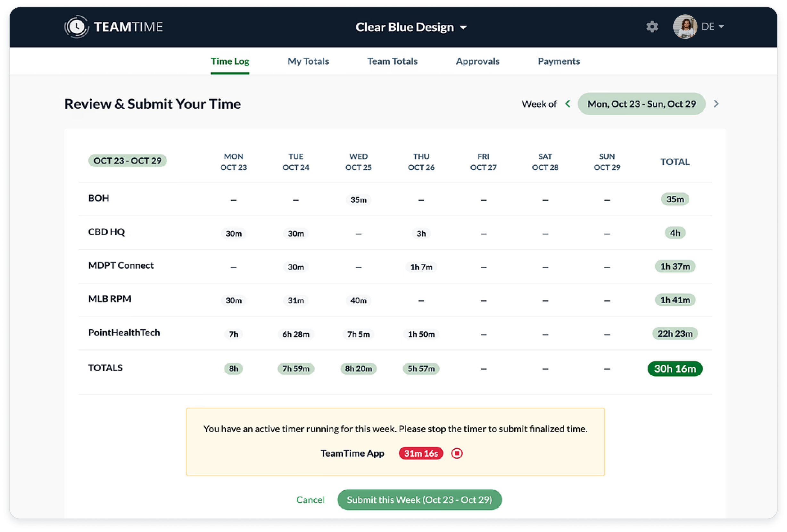Click CBD HQ Tuesday 30m entry

tap(296, 233)
